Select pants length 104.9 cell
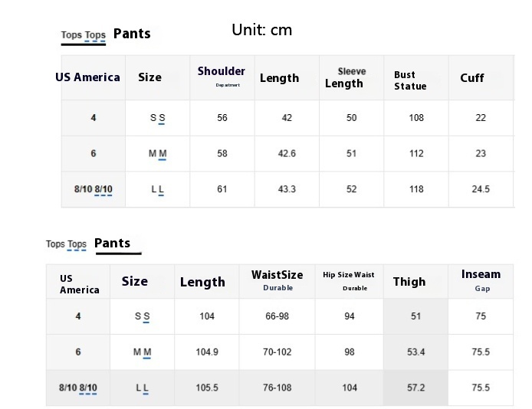This screenshot has width=532, height=409. pos(207,352)
